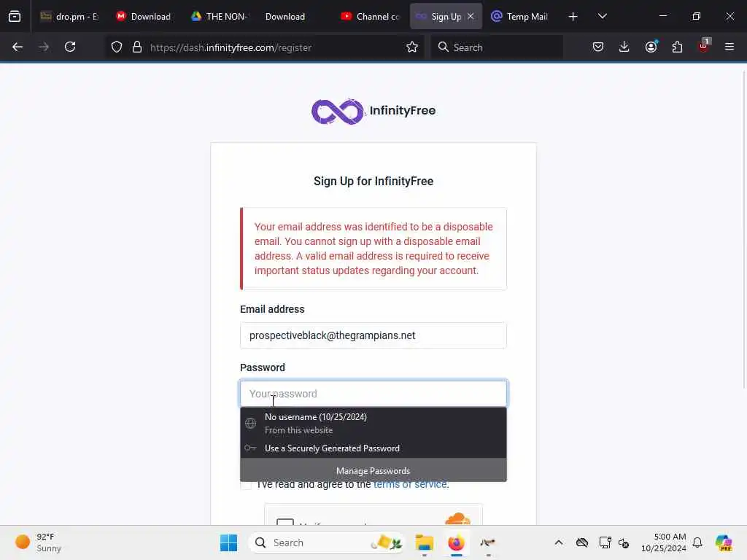View site security lock information
747x560 pixels.
137,47
